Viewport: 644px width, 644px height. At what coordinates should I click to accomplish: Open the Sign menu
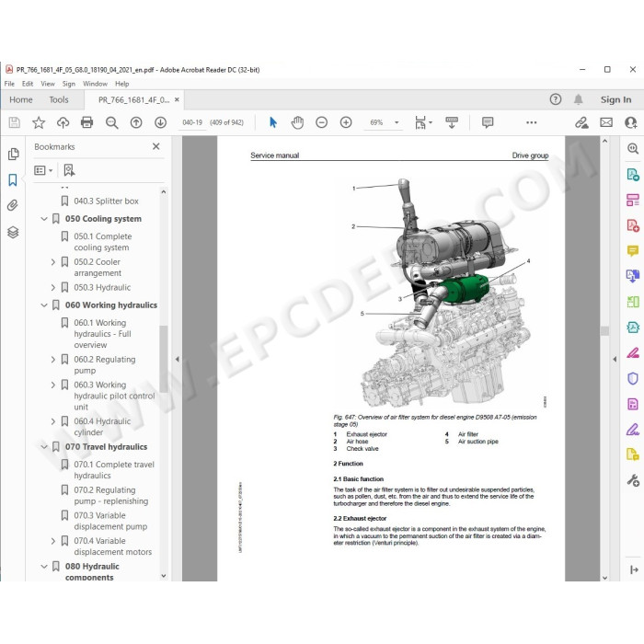tap(69, 84)
